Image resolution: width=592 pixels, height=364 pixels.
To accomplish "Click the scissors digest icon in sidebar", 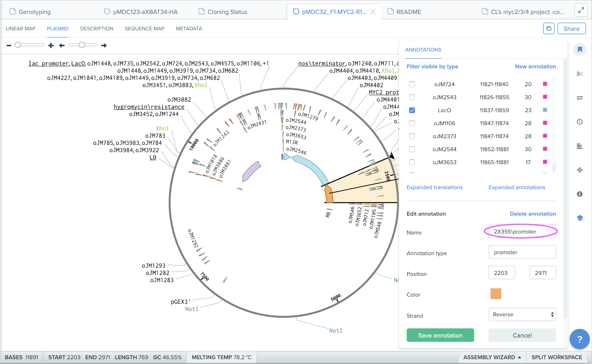I will pos(580,74).
